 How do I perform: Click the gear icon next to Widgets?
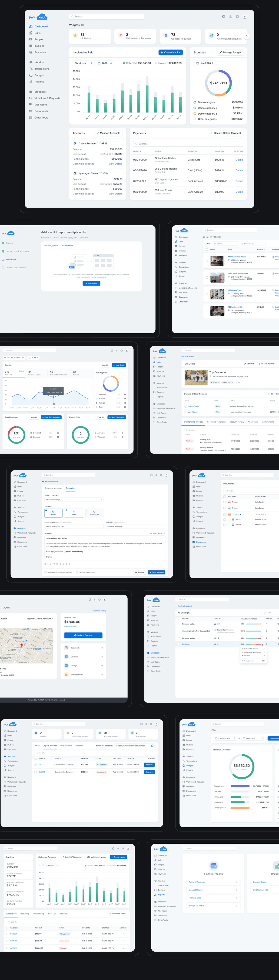[x=83, y=25]
